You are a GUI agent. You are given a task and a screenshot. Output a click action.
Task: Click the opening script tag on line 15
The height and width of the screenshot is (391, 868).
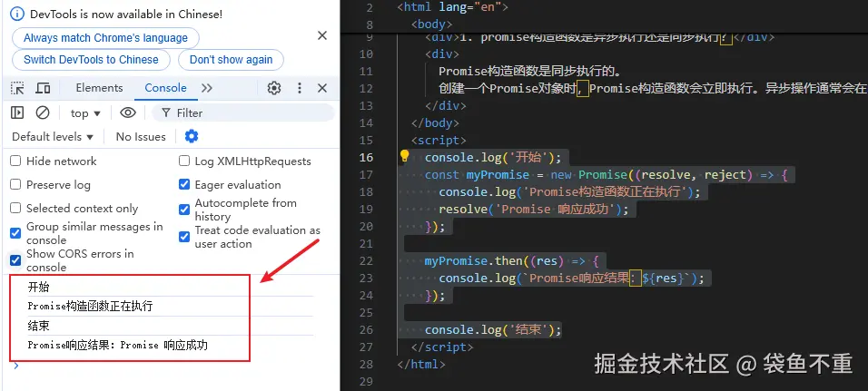tap(439, 141)
